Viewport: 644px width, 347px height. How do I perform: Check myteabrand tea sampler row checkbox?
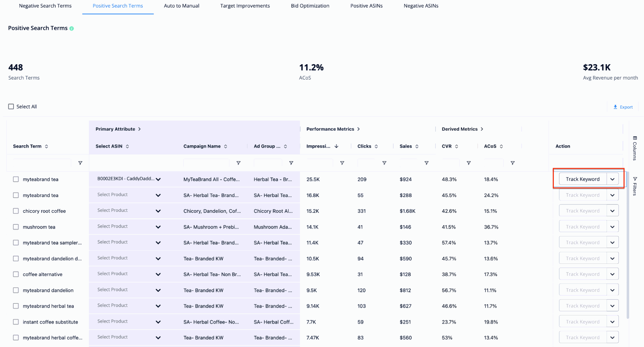16,243
